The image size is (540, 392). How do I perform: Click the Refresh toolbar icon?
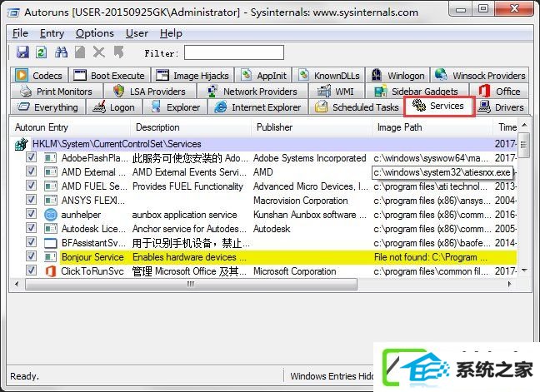[42, 52]
